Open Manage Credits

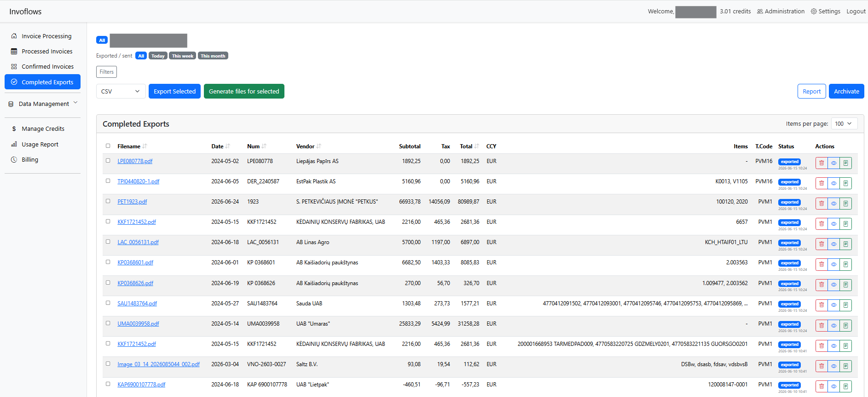tap(43, 128)
